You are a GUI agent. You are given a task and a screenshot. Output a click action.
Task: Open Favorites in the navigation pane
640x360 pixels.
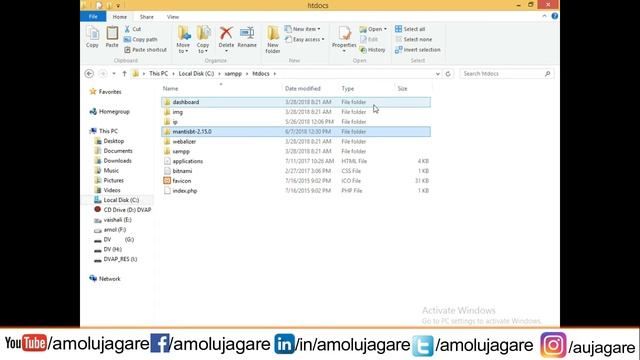click(x=105, y=92)
